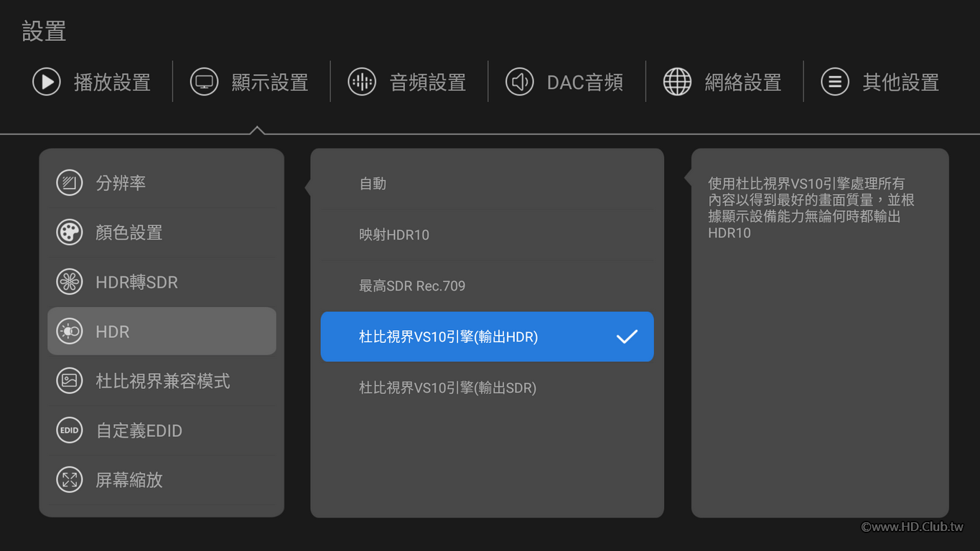The width and height of the screenshot is (980, 551).
Task: Select 最高SDR Rec.709 option
Action: (487, 286)
